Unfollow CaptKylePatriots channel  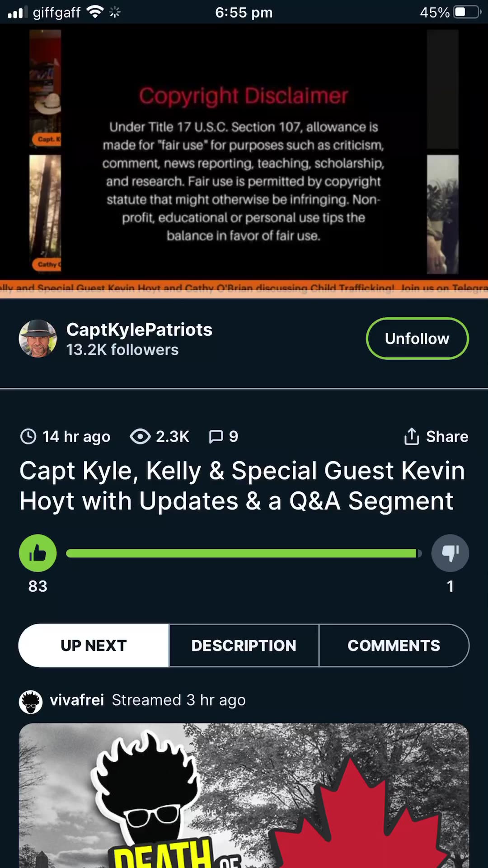pos(417,339)
